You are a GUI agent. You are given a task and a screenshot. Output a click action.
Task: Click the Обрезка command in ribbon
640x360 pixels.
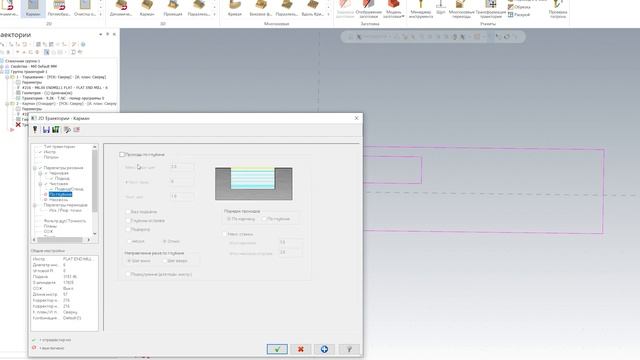coord(519,7)
